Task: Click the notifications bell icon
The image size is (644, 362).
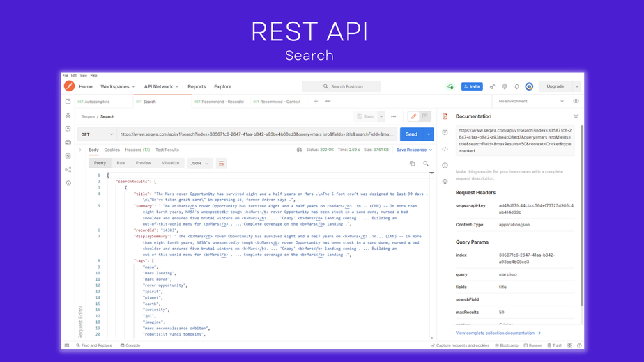Action: coord(516,86)
